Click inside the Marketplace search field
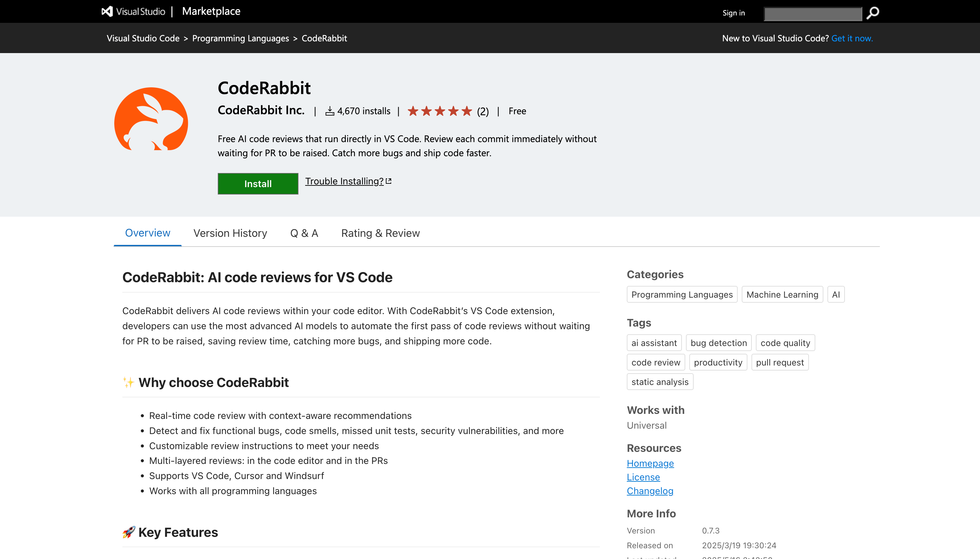The height and width of the screenshot is (559, 980). pos(813,14)
